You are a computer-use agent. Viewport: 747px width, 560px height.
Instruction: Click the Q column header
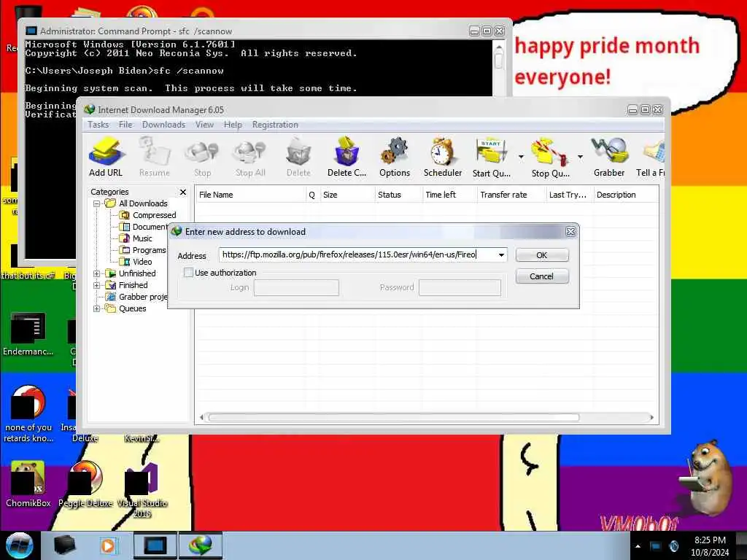[312, 195]
